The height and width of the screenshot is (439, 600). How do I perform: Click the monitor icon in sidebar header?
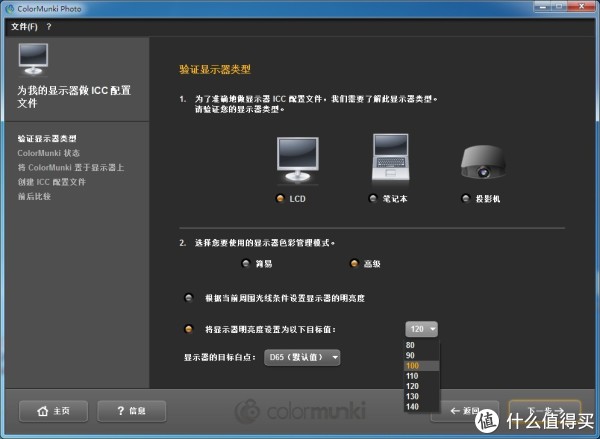click(33, 59)
